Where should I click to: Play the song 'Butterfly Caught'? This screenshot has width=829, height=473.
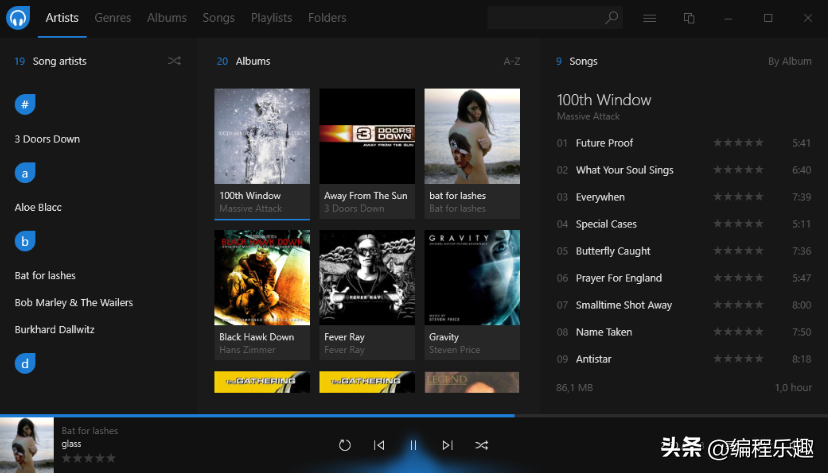(613, 251)
